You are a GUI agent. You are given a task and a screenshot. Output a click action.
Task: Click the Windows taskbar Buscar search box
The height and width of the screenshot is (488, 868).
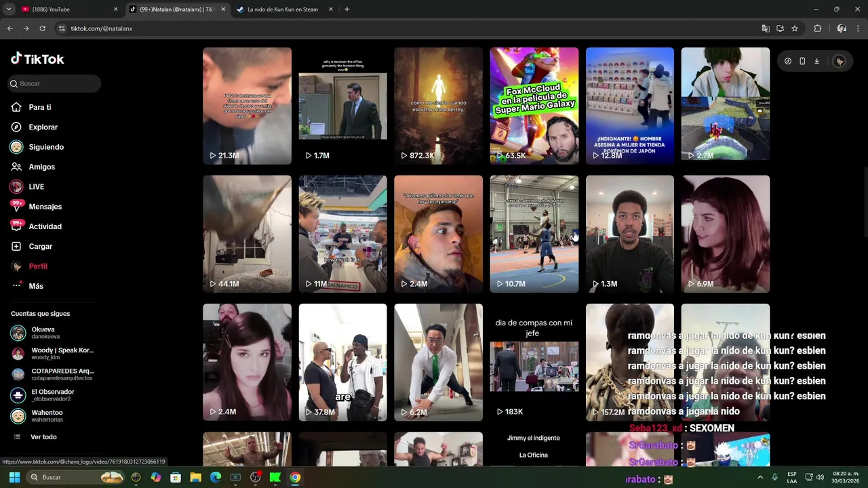[76, 477]
